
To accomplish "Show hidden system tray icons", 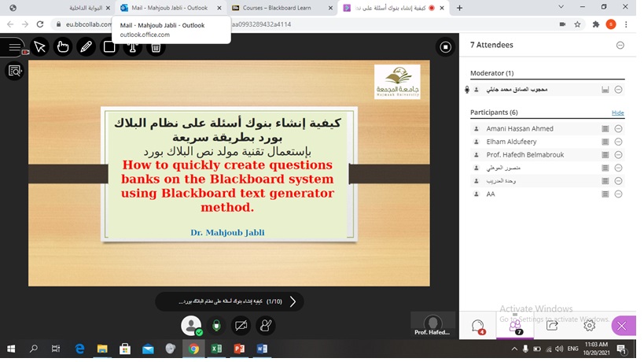I will [x=514, y=349].
